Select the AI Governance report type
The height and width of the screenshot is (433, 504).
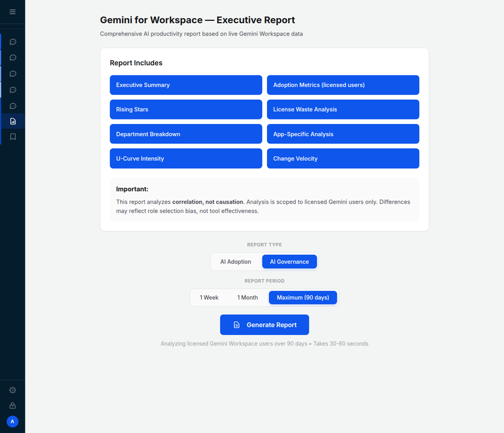pyautogui.click(x=290, y=262)
